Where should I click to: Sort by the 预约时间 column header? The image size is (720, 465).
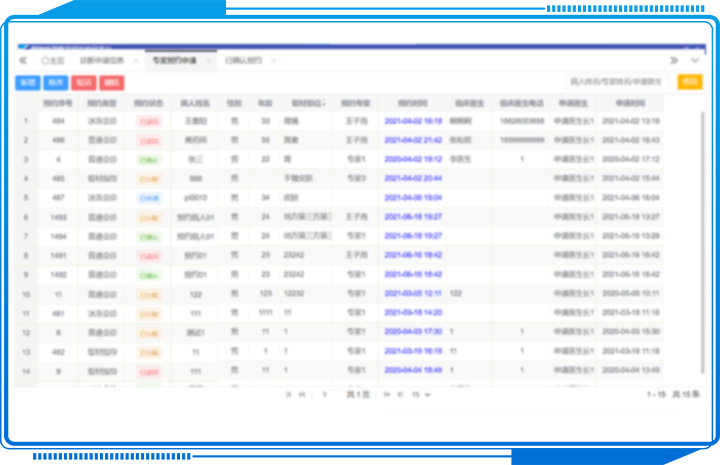click(412, 103)
